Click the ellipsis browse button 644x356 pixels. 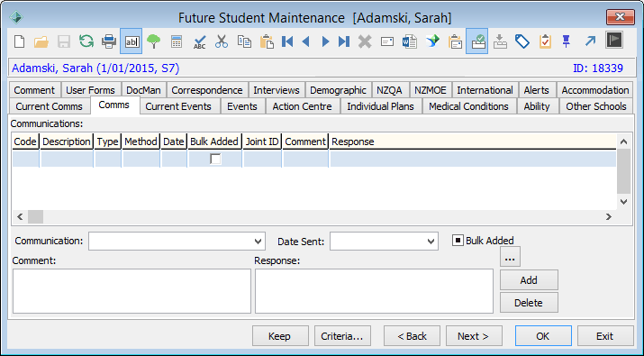[510, 258]
